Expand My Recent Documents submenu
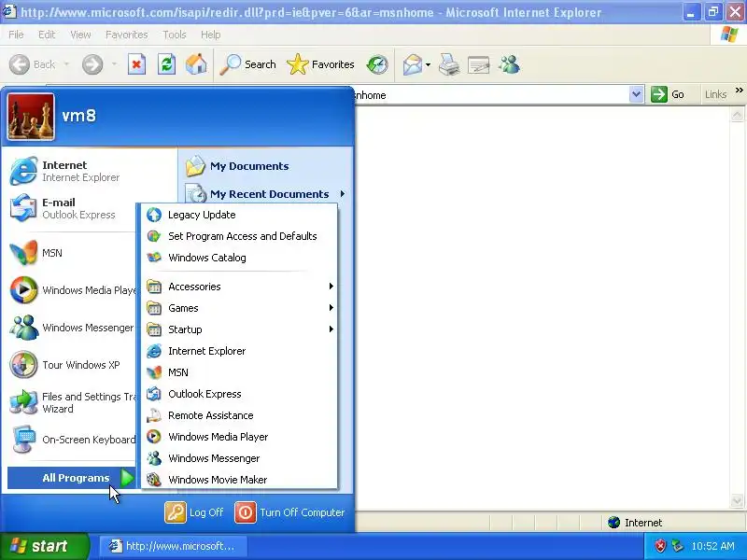 tap(266, 194)
